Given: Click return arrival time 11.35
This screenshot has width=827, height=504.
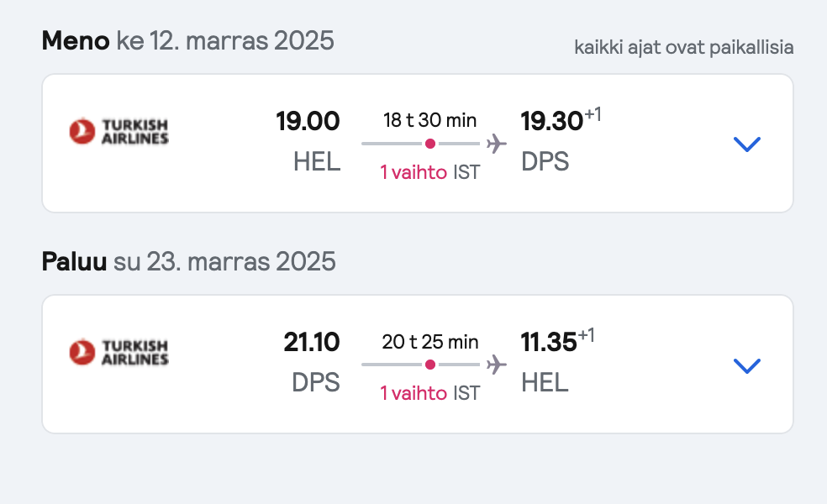Looking at the screenshot, I should click(x=549, y=342).
